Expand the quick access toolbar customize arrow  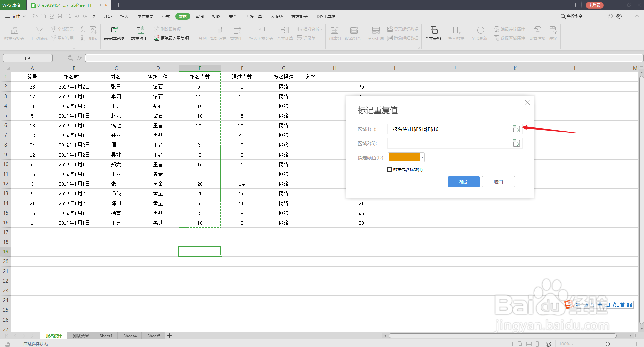click(94, 16)
